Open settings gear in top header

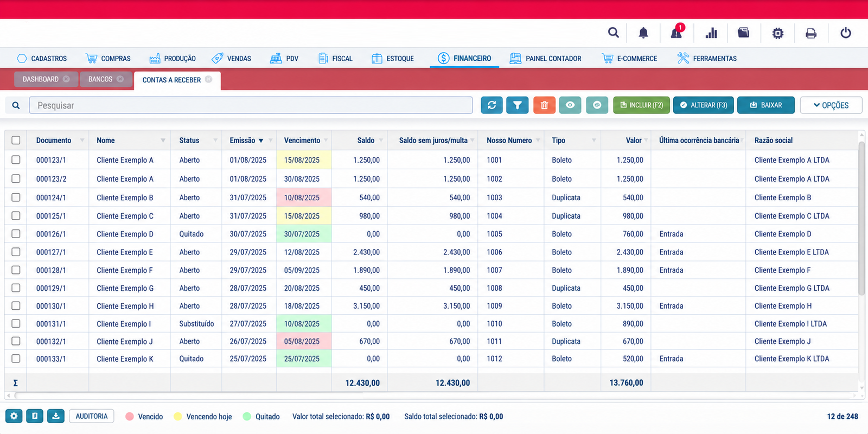click(778, 33)
